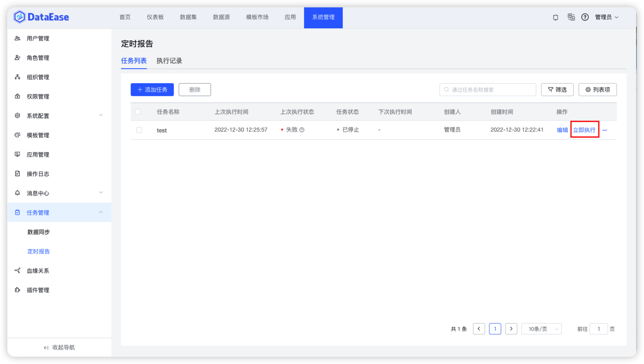Check the checkbox for the test task row
This screenshot has height=364, width=644.
139,130
